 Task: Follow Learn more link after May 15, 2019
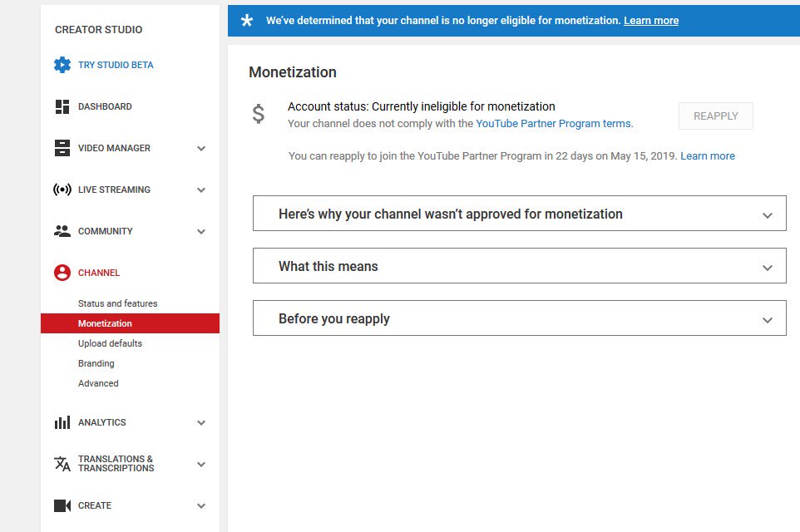707,156
